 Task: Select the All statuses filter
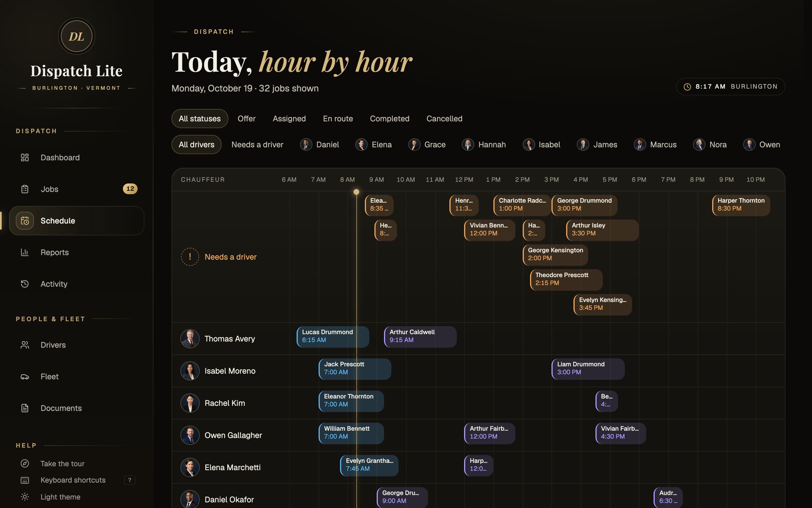[x=200, y=119]
